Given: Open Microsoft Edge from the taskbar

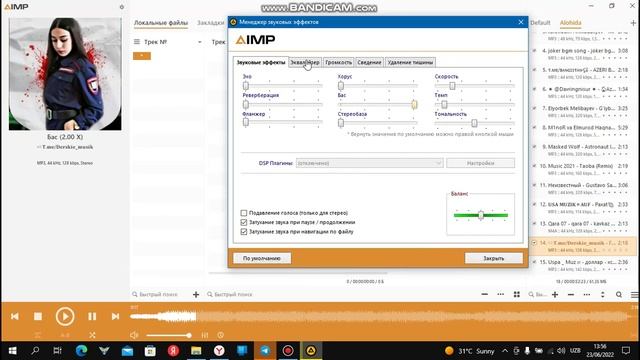Looking at the screenshot, I should [81, 351].
